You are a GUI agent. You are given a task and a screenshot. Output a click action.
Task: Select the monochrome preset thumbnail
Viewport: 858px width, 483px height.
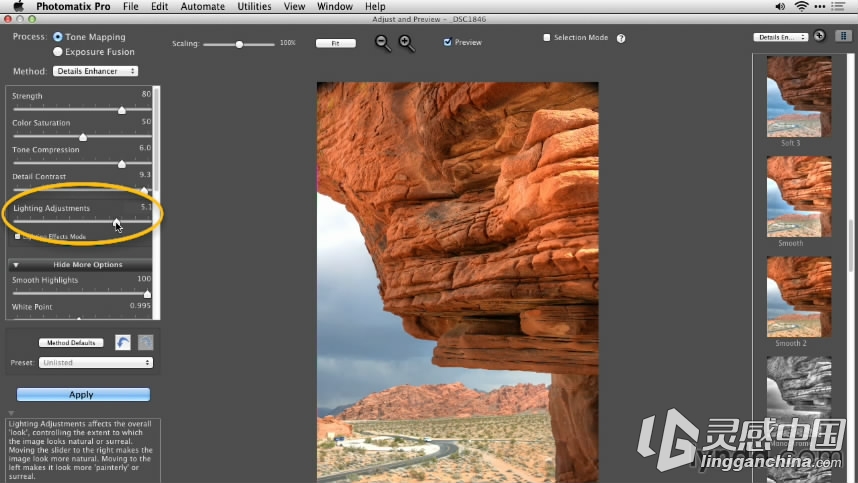point(799,397)
